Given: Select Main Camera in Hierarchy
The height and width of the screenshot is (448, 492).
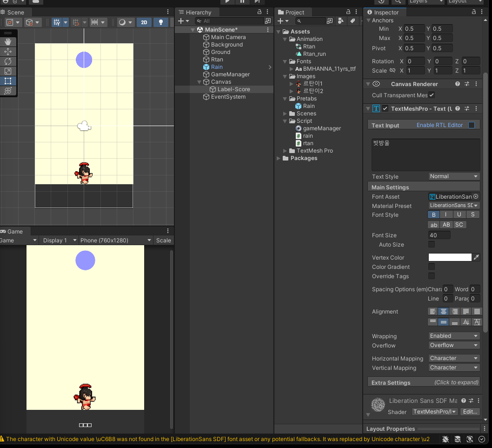Looking at the screenshot, I should (228, 37).
